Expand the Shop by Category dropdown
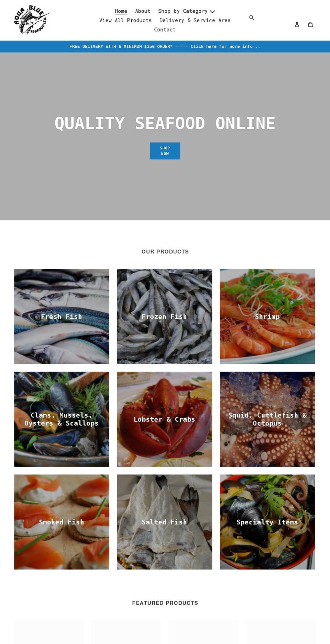This screenshot has height=644, width=330. tap(186, 11)
